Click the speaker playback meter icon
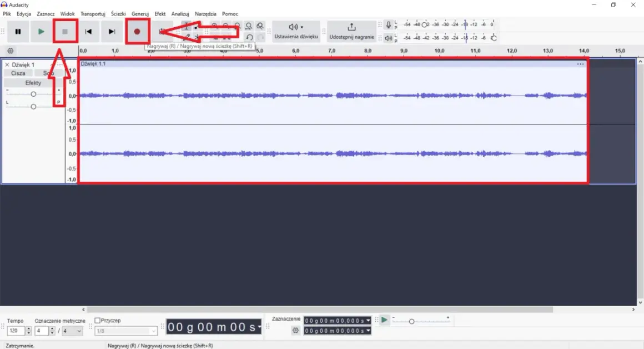This screenshot has height=349, width=644. pos(388,38)
